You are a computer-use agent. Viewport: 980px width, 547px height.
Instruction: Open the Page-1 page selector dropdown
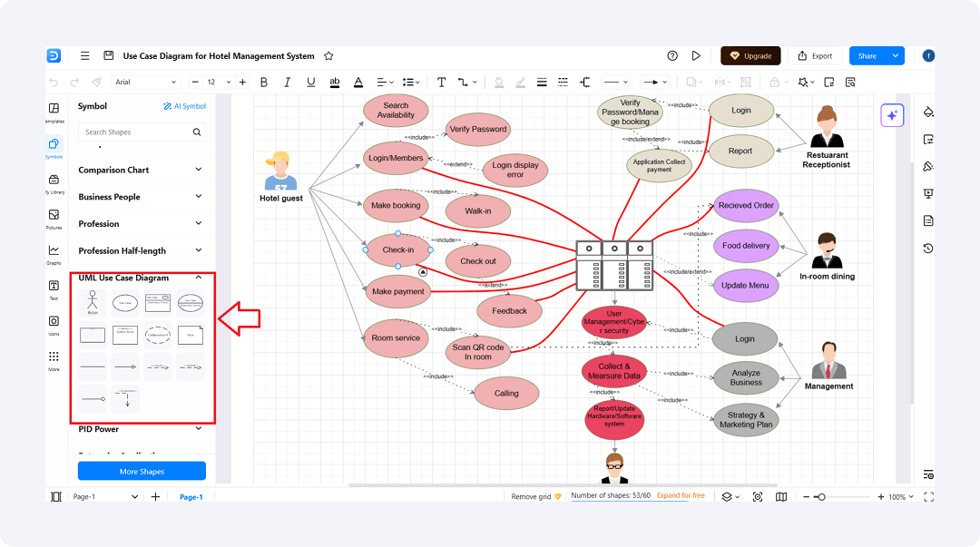(103, 496)
